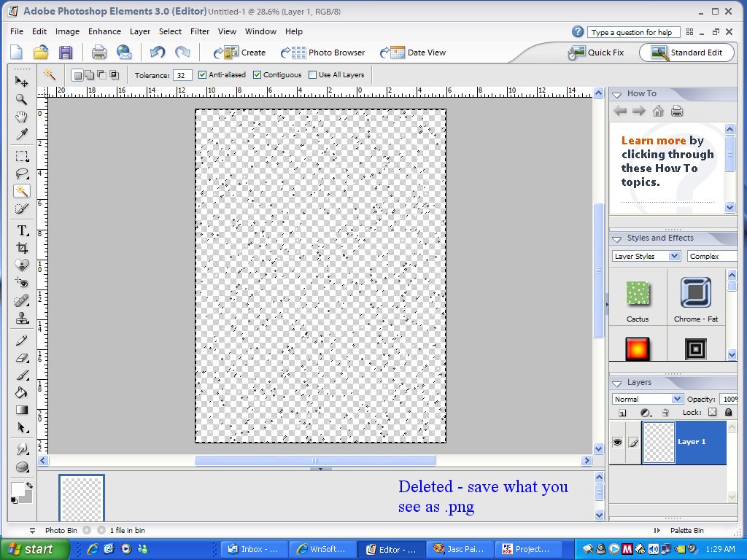The width and height of the screenshot is (747, 560).
Task: Select the Selection Brush tool
Action: click(21, 209)
